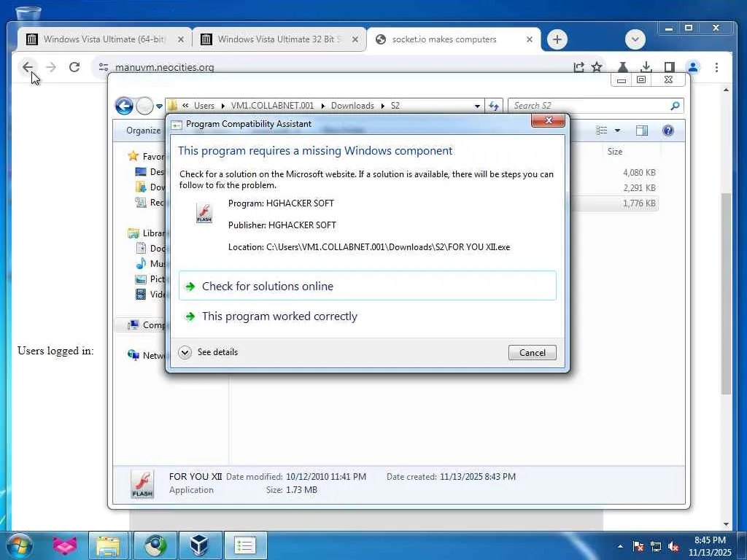The width and height of the screenshot is (747, 560).
Task: Click VM1.COLLABNET.001 in the breadcrumb
Action: pyautogui.click(x=273, y=106)
